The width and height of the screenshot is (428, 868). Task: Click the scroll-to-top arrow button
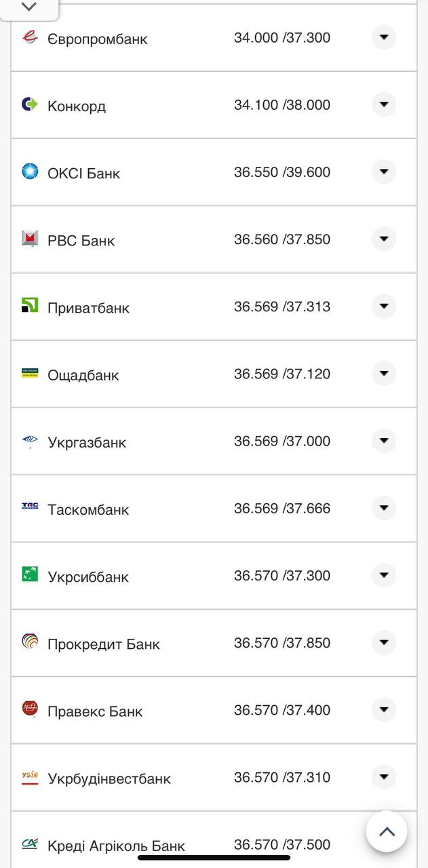pos(387,831)
